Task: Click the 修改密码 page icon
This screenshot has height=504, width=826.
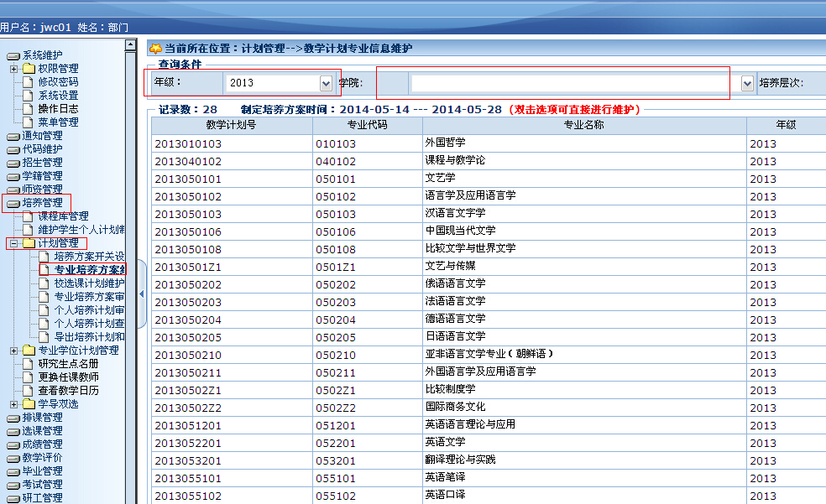Action: coord(29,82)
